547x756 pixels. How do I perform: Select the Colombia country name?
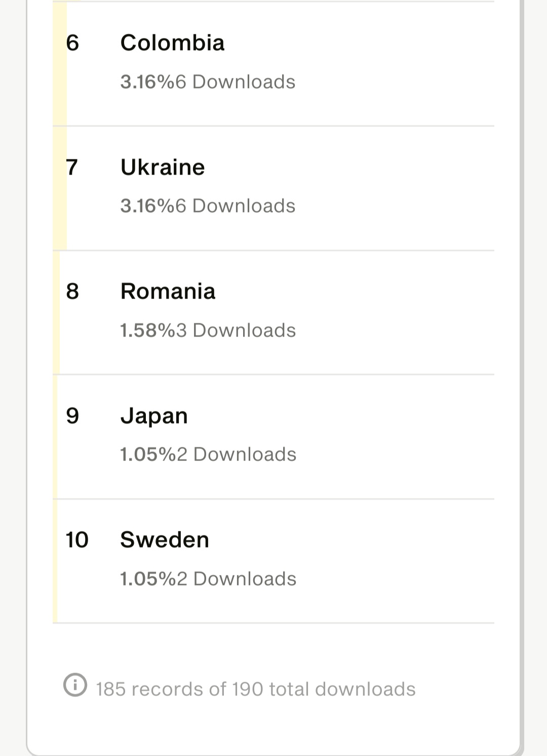point(172,43)
